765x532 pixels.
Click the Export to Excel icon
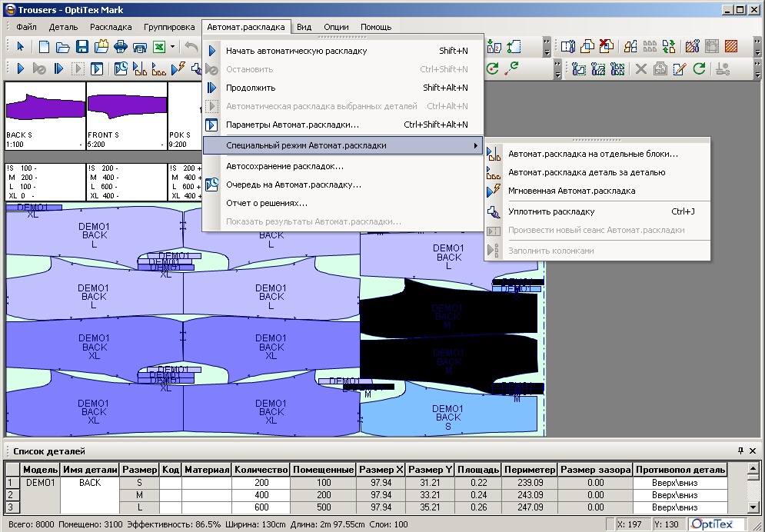tap(159, 48)
